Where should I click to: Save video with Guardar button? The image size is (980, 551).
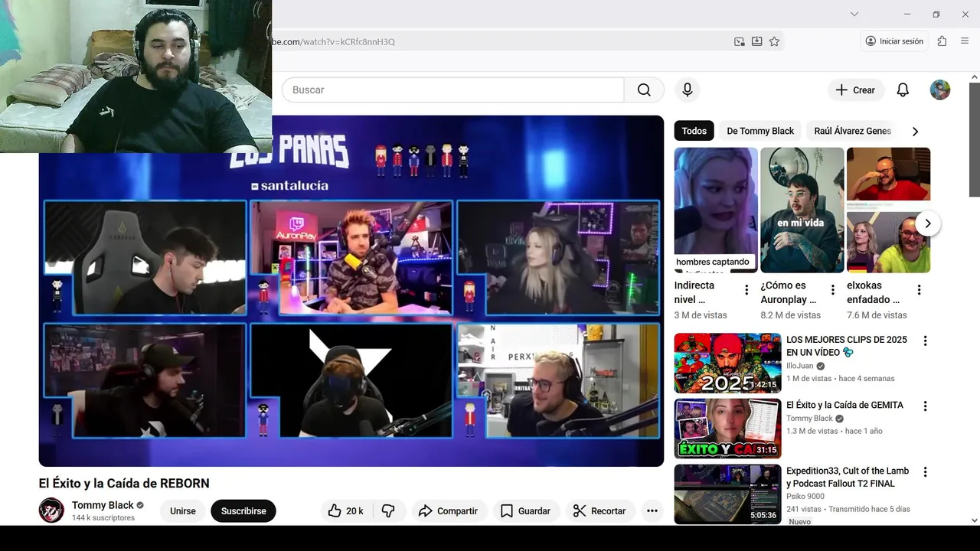[525, 510]
